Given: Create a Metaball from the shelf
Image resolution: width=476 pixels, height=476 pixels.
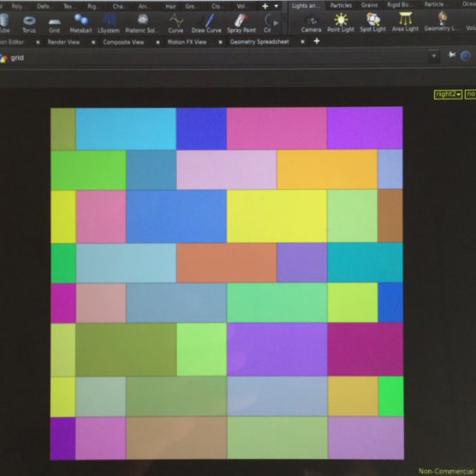Looking at the screenshot, I should (x=80, y=22).
